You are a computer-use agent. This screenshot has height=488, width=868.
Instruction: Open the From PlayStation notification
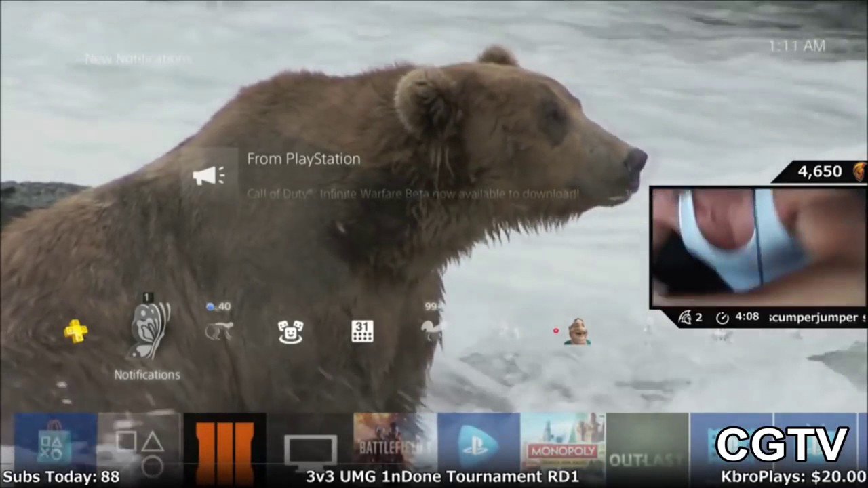[x=383, y=175]
